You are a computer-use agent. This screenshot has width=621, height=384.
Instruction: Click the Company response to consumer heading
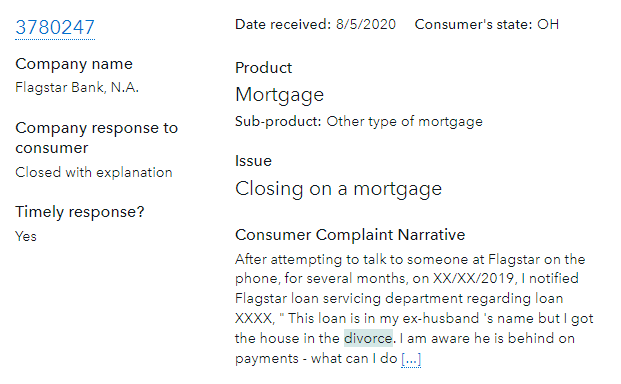point(97,138)
